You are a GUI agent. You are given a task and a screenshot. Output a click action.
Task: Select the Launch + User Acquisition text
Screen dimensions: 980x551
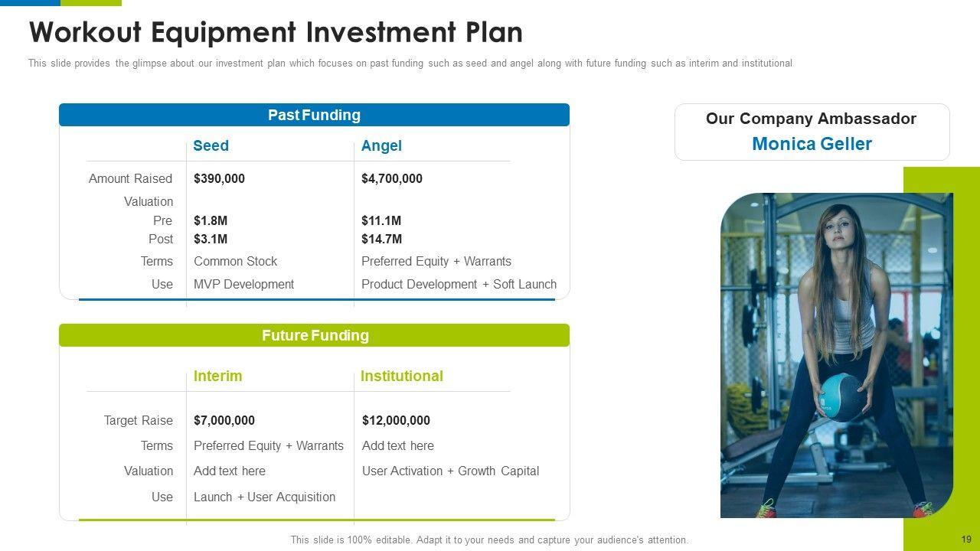[x=264, y=497]
